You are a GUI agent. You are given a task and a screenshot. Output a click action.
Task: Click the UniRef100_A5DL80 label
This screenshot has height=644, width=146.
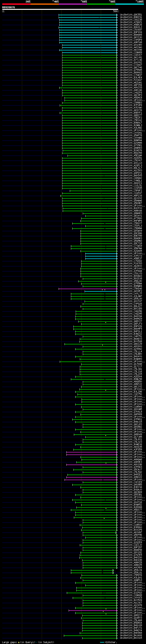pos(131,281)
